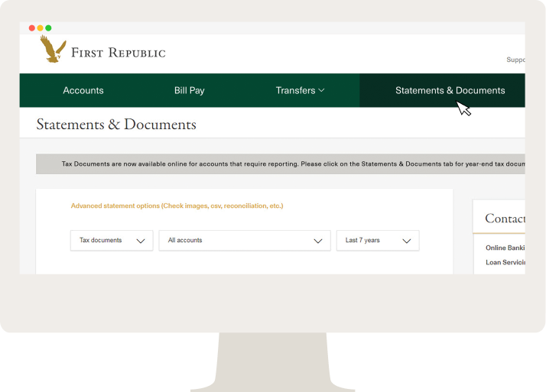The image size is (546, 392).
Task: Expand the Transfers chevron arrow
Action: coord(321,90)
